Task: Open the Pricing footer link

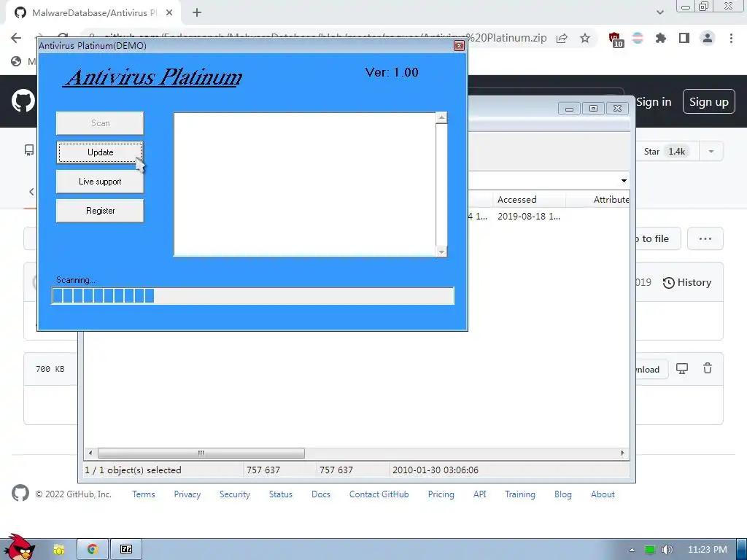Action: click(441, 494)
